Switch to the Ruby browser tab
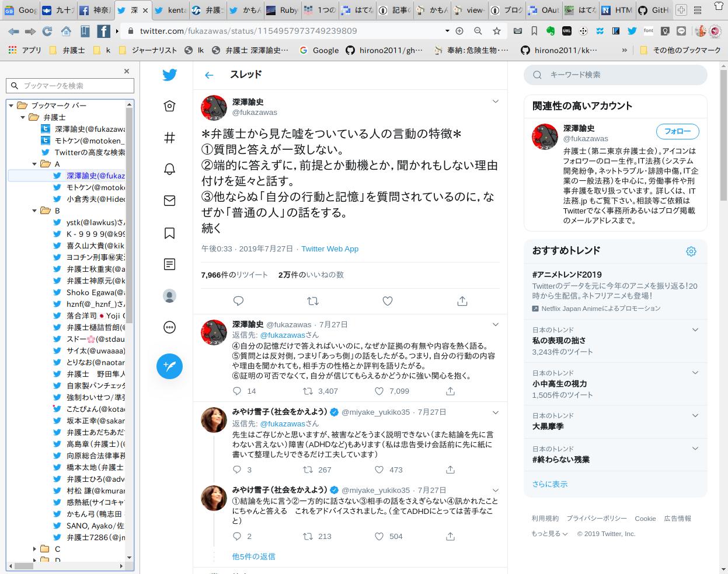Screen dimensions: 728x574 click(282, 10)
